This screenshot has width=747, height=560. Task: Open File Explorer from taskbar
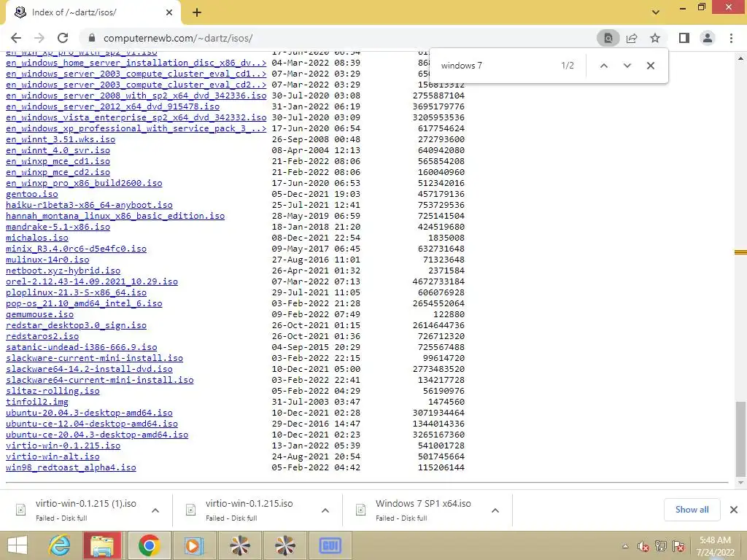102,545
